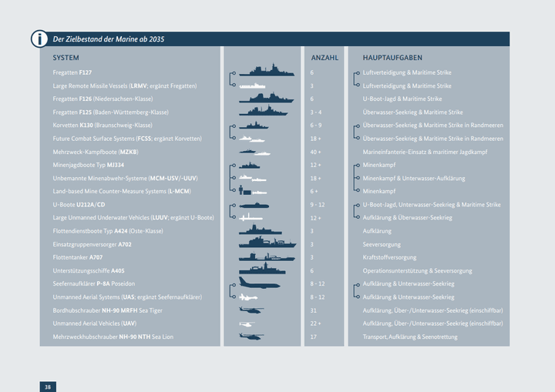This screenshot has width=555, height=392.
Task: Click the title 'Der Zielbestand der Marine ab 2035'
Action: coord(109,39)
